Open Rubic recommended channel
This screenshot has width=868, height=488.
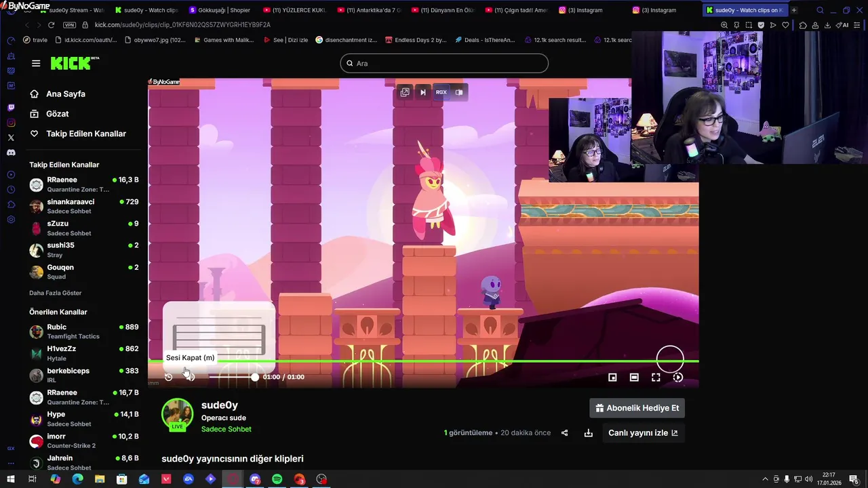(84, 331)
